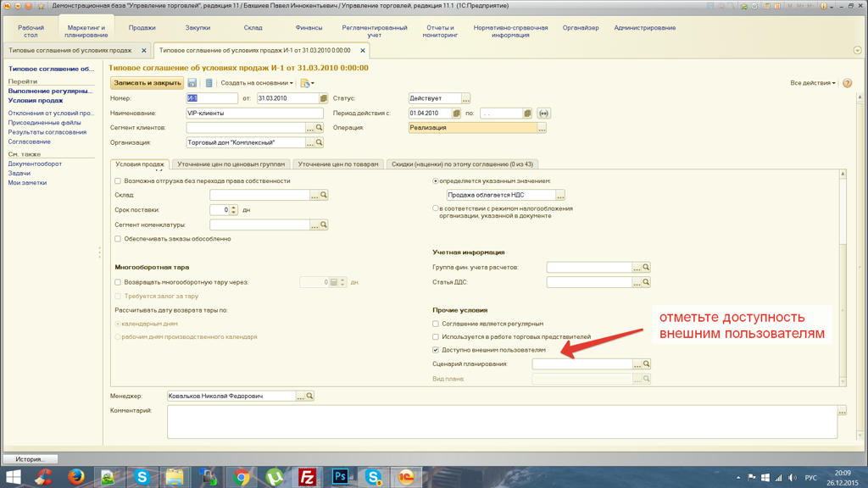
Task: Open Отклонения от условий продаж link
Action: click(x=51, y=113)
